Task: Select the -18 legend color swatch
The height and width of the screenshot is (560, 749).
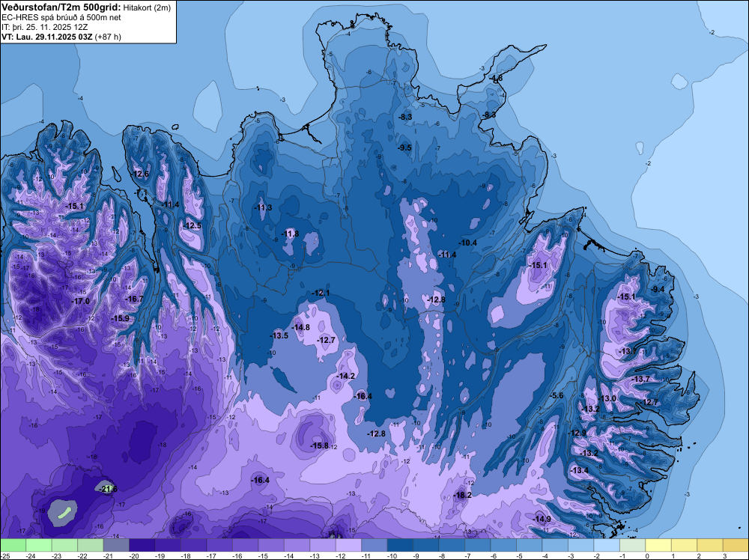Action: (193, 545)
